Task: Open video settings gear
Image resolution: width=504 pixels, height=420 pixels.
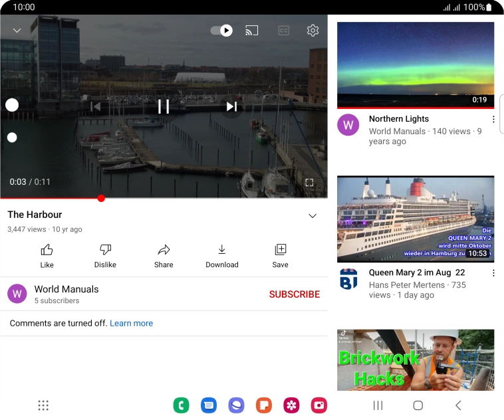Action: pos(313,31)
